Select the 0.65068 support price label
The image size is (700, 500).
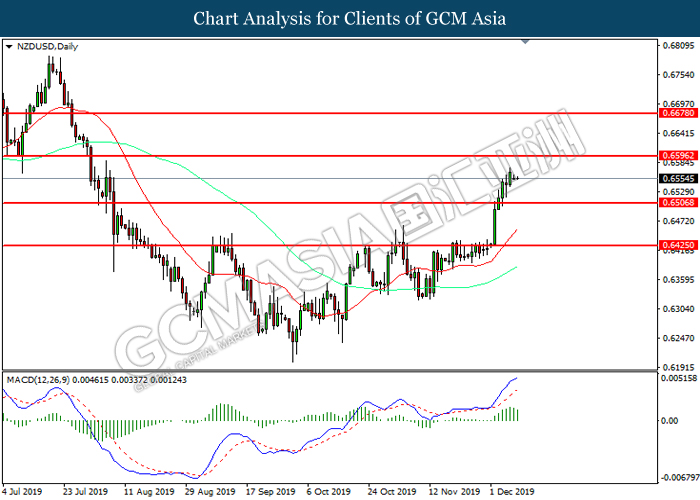[678, 203]
